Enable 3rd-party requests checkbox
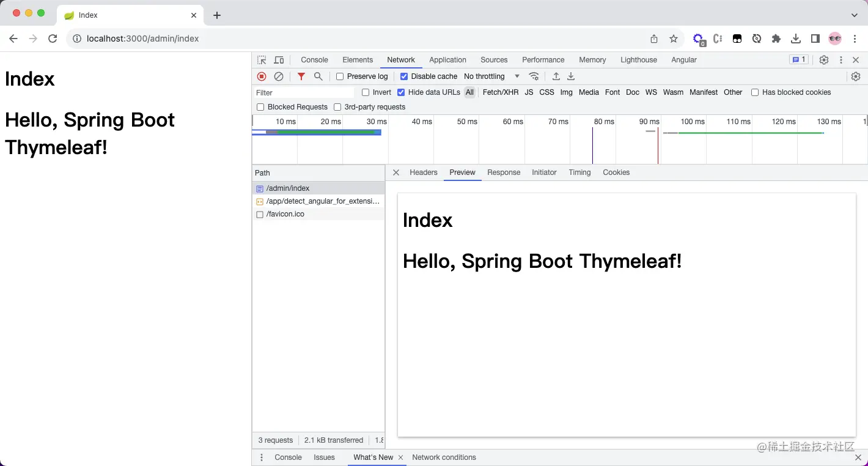 [337, 107]
